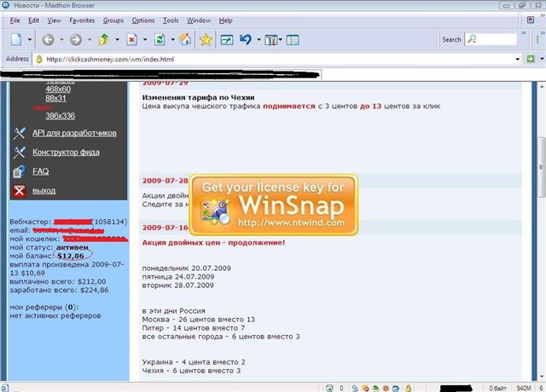This screenshot has height=392, width=546.
Task: Open the address bar URL dropdown
Action: click(537, 60)
